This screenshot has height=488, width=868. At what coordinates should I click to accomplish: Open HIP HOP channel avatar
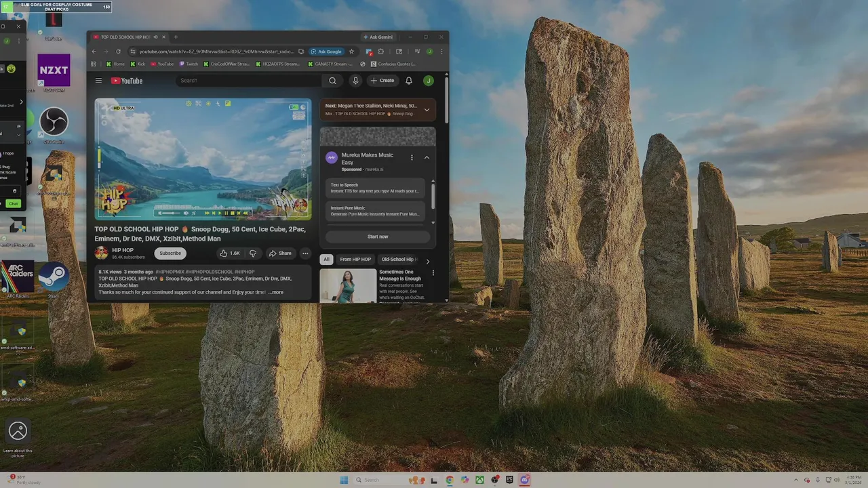pyautogui.click(x=101, y=253)
